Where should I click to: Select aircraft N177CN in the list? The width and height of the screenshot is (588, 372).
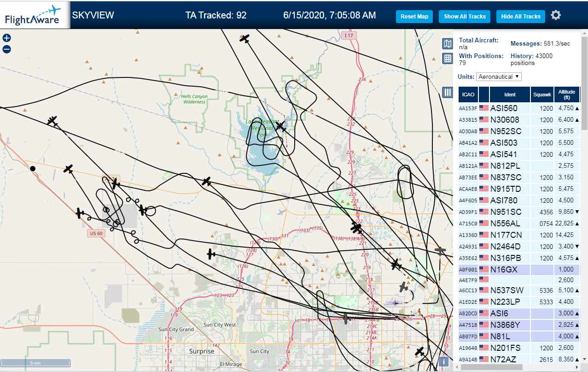click(x=519, y=235)
